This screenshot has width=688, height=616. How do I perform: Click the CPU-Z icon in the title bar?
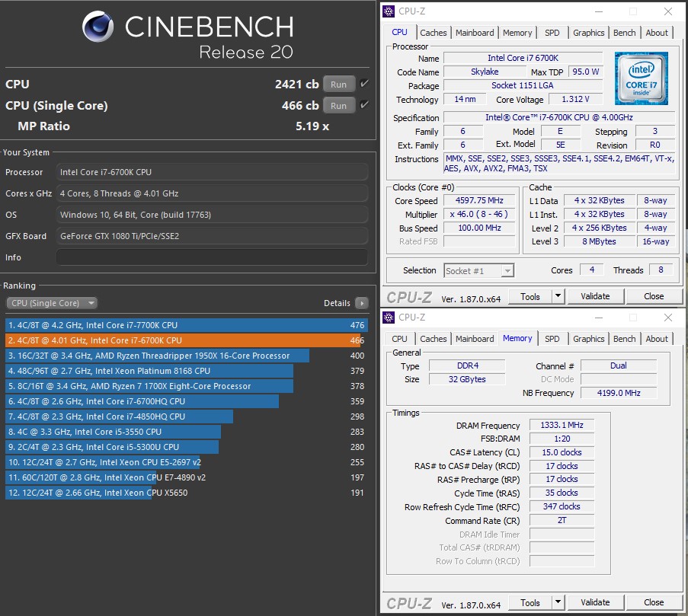(x=389, y=11)
